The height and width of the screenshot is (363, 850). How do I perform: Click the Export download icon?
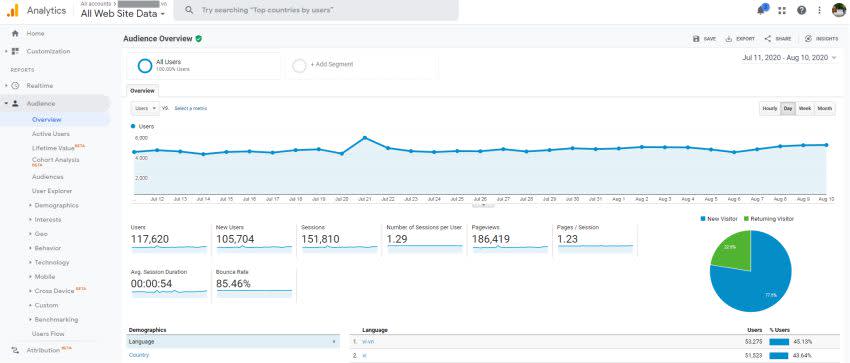[729, 39]
